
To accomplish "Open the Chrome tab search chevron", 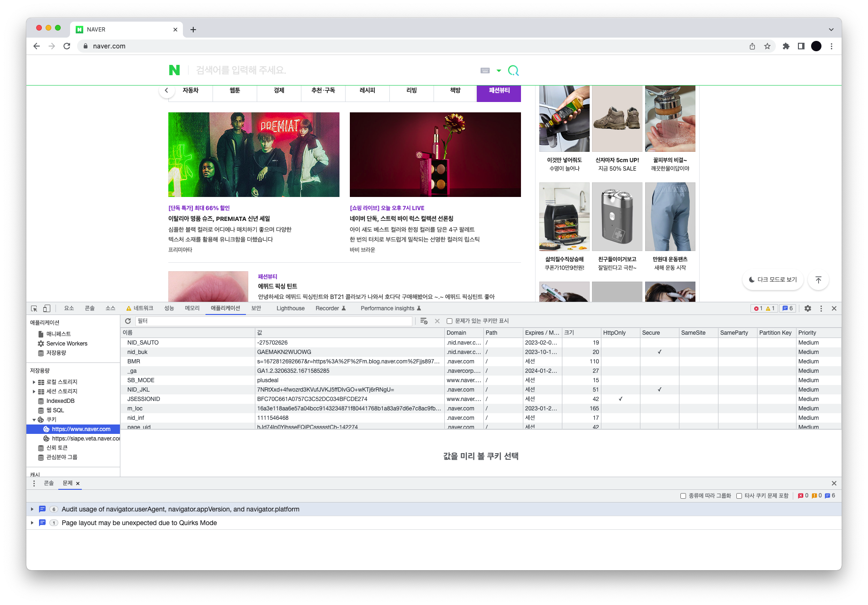I will (831, 30).
